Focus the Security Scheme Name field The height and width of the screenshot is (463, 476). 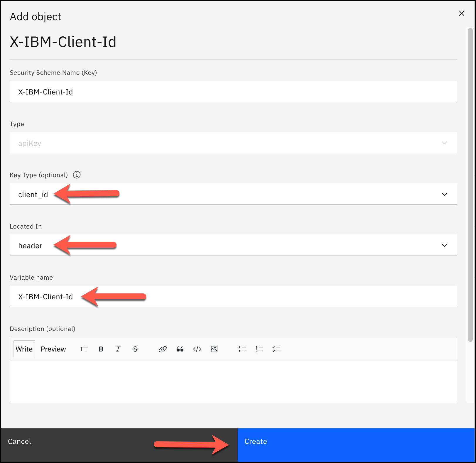click(233, 92)
